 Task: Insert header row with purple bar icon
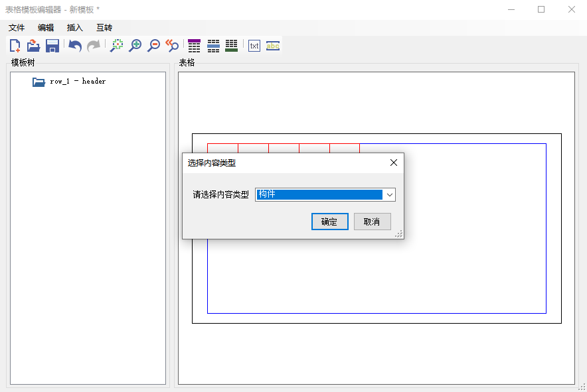pos(195,46)
